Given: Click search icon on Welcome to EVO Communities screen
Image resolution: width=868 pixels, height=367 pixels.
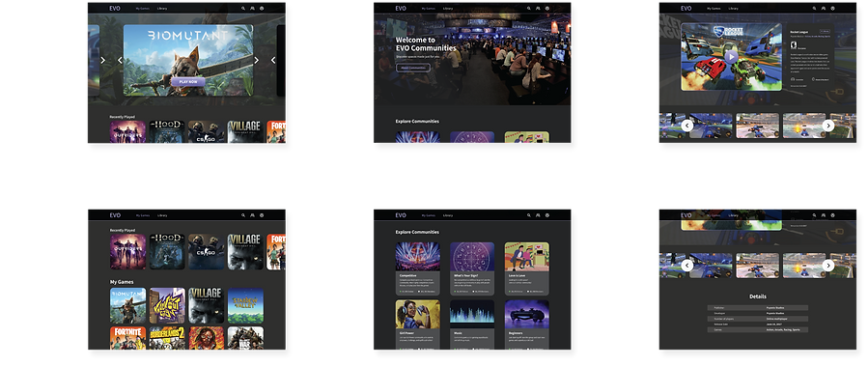Looking at the screenshot, I should pos(529,9).
